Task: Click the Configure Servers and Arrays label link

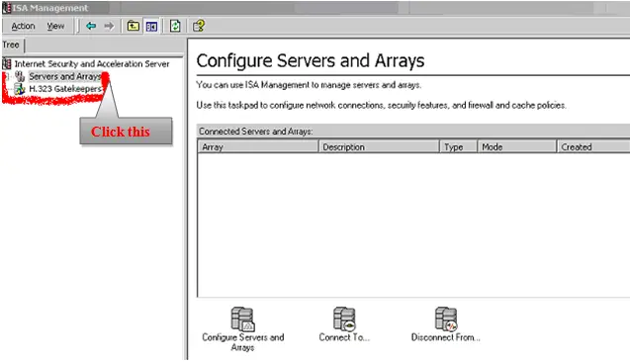Action: [242, 342]
